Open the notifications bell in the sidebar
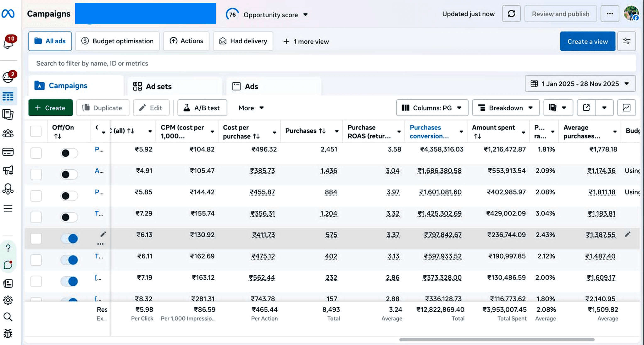644x345 pixels. [x=8, y=43]
